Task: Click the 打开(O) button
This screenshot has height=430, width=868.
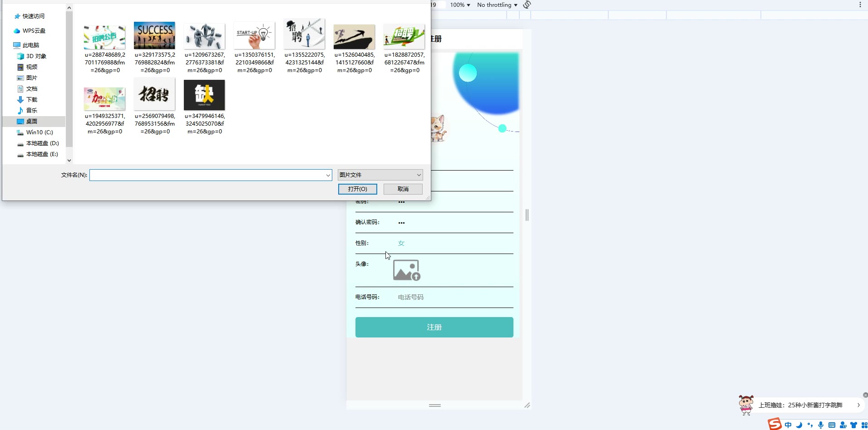Action: (358, 189)
